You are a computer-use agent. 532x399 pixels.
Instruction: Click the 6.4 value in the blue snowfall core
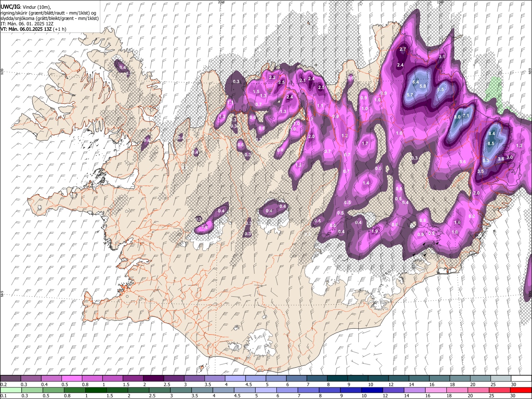pyautogui.click(x=416, y=82)
